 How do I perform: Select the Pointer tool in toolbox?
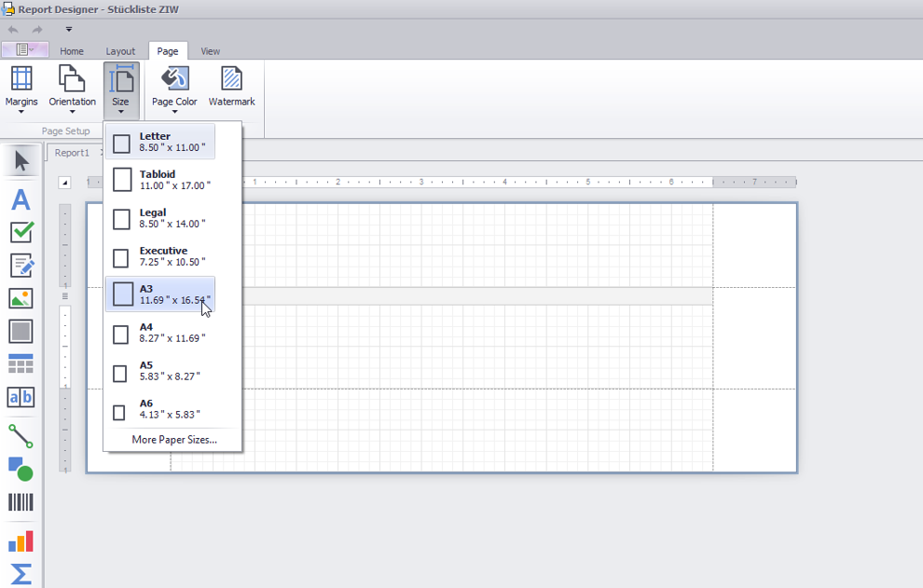[21, 161]
